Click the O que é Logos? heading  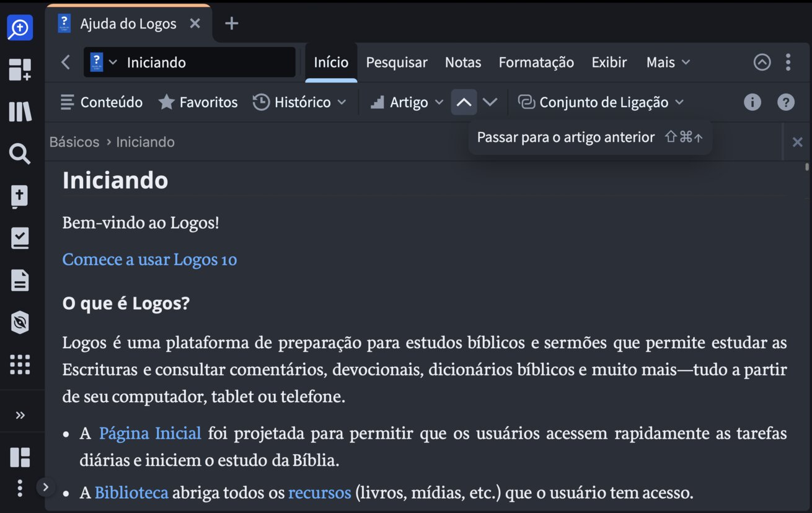tap(126, 304)
